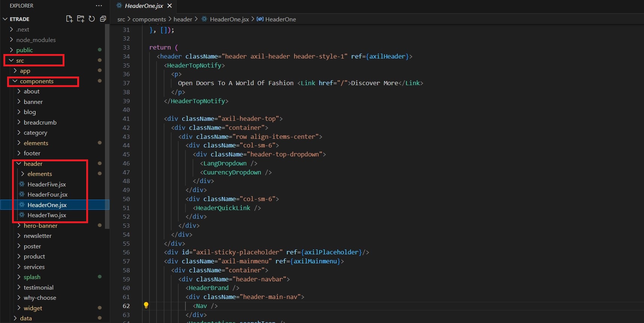
Task: Close the HeaderOne.jsx editor tab
Action: pyautogui.click(x=169, y=6)
